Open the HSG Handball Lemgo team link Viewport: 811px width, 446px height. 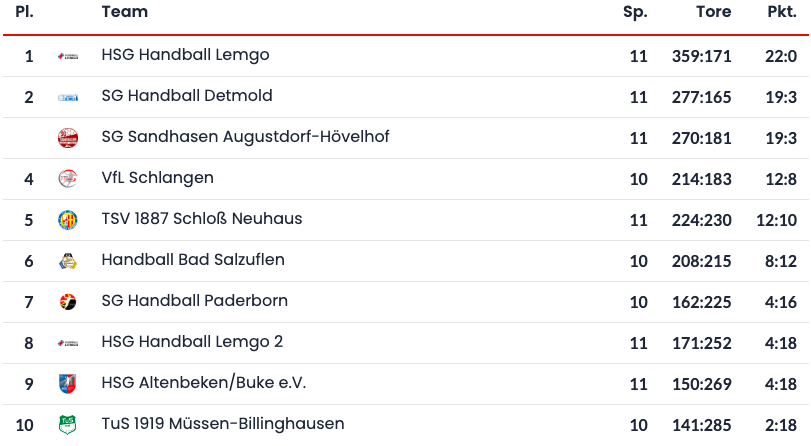point(185,55)
